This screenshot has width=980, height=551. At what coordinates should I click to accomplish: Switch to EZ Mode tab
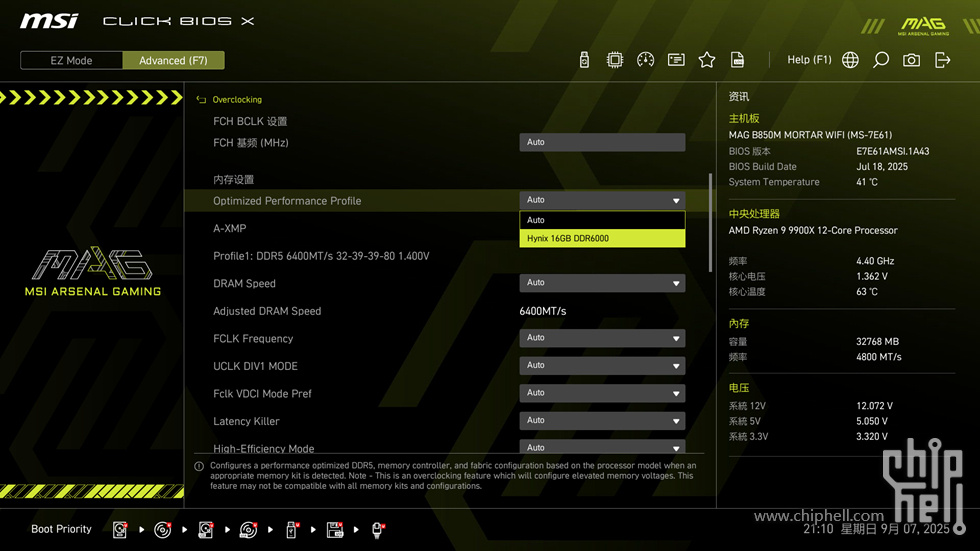point(71,61)
